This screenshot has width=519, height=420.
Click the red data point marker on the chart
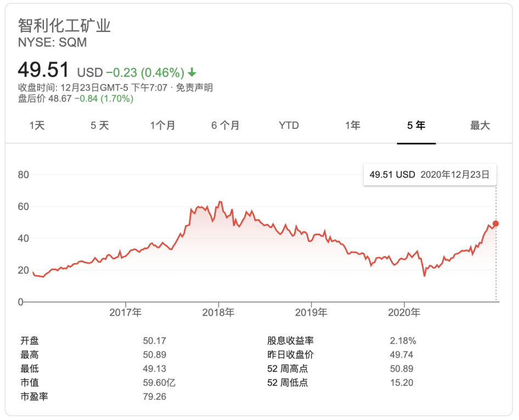(x=496, y=224)
